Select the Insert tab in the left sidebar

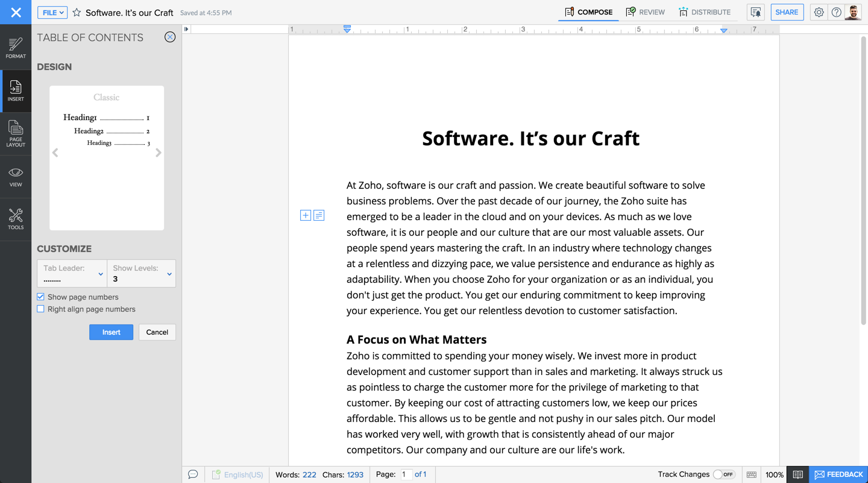(16, 90)
